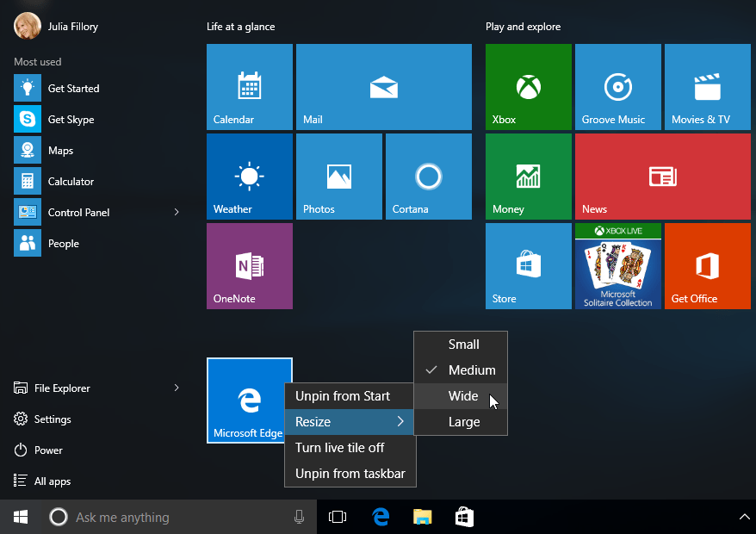Select the checked Medium size option
Viewport: 756px width, 534px height.
point(471,370)
